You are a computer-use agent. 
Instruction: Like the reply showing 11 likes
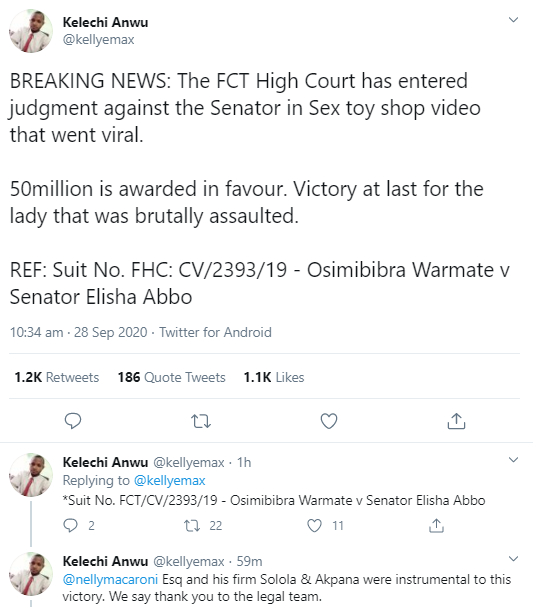(314, 525)
